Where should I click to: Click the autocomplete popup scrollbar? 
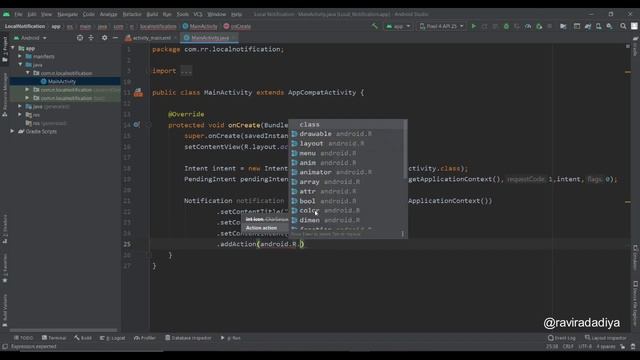[x=405, y=149]
